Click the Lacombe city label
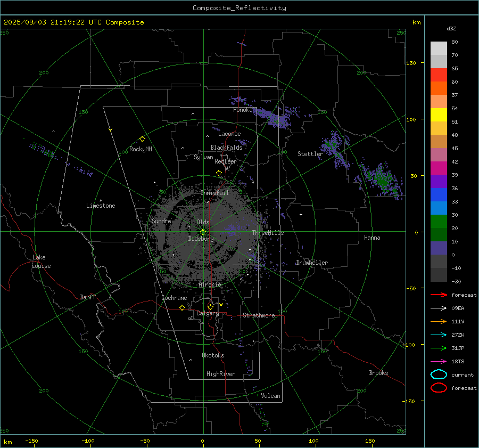Image resolution: width=479 pixels, height=448 pixels. coord(229,134)
